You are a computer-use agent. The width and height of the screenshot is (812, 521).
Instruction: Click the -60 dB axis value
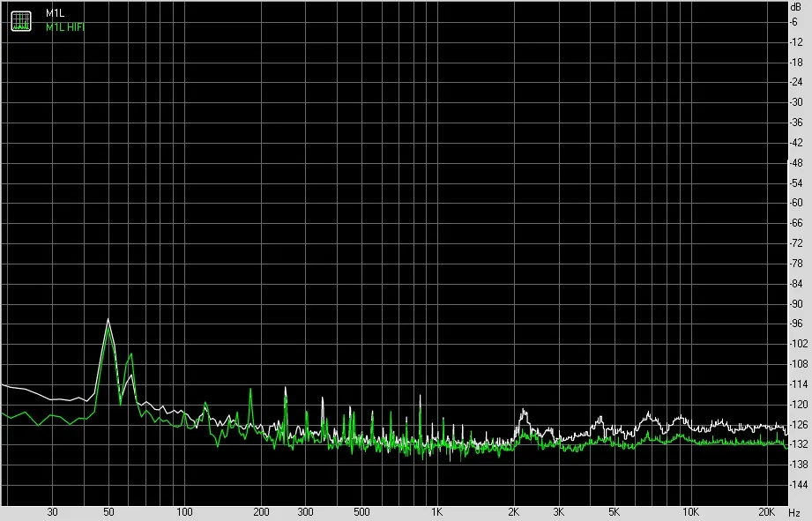coord(795,203)
